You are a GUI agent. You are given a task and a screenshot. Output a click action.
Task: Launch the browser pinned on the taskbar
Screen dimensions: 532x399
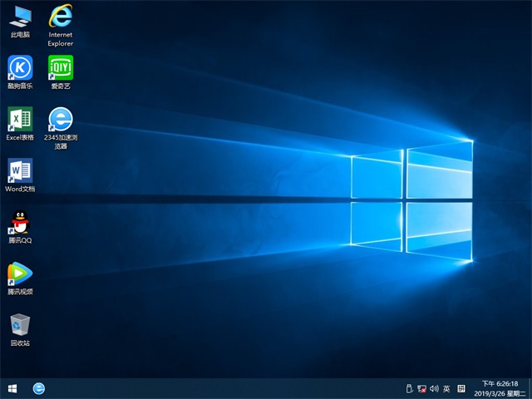39,388
